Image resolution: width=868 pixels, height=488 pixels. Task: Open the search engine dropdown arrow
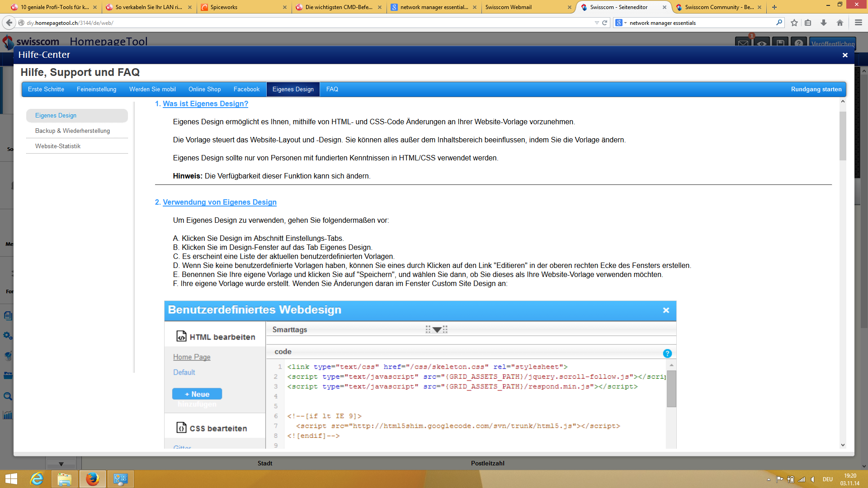point(625,23)
